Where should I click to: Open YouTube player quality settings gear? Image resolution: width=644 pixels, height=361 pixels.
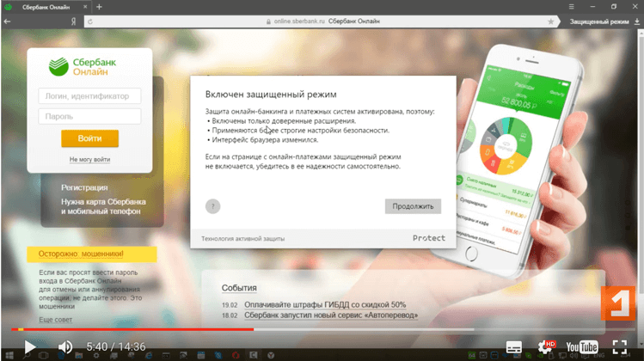pos(545,346)
